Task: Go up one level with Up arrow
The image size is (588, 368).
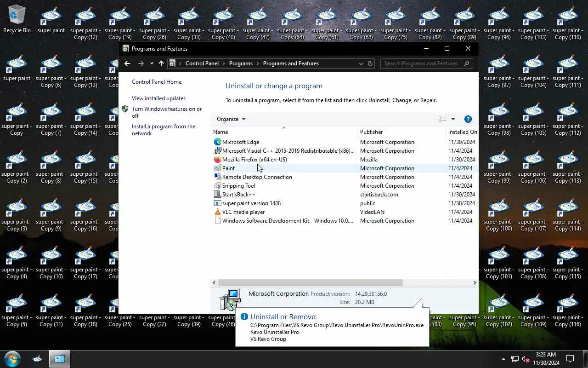Action: [161, 63]
